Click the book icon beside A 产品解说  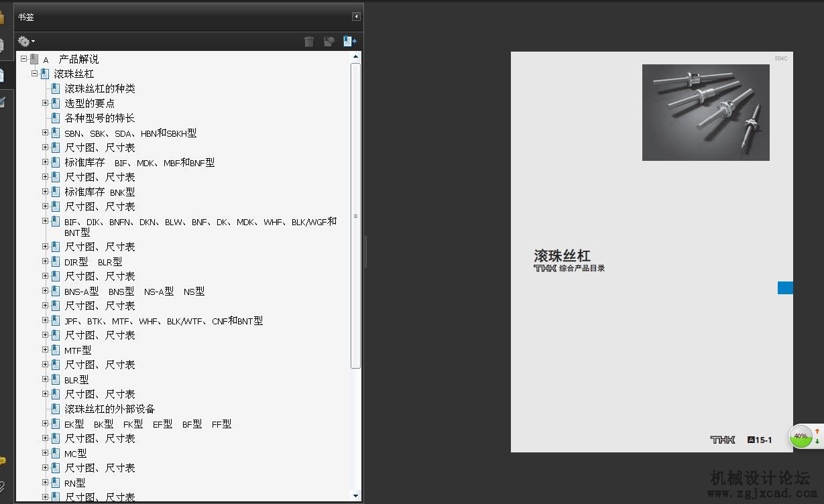point(34,59)
